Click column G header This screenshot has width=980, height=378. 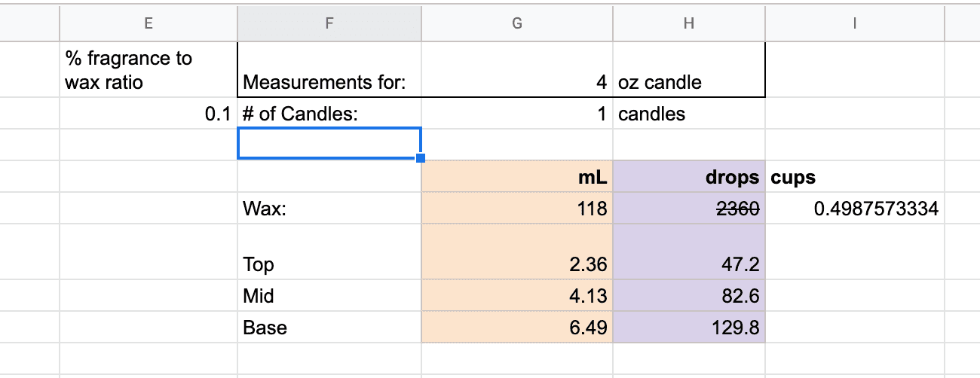pyautogui.click(x=516, y=23)
